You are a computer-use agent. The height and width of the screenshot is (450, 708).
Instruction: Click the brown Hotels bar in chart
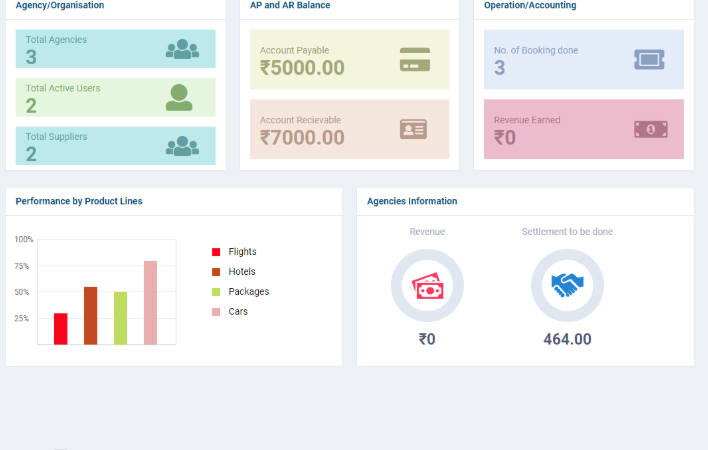pyautogui.click(x=90, y=316)
